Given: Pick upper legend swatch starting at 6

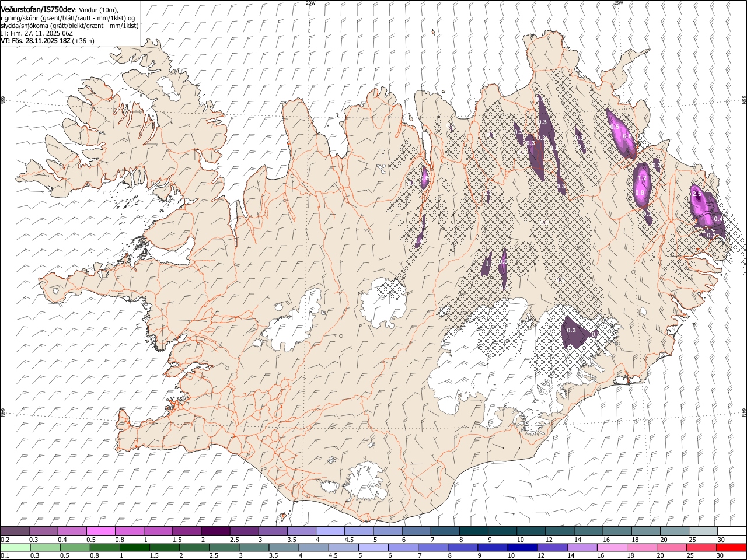Looking at the screenshot, I should point(416,531).
